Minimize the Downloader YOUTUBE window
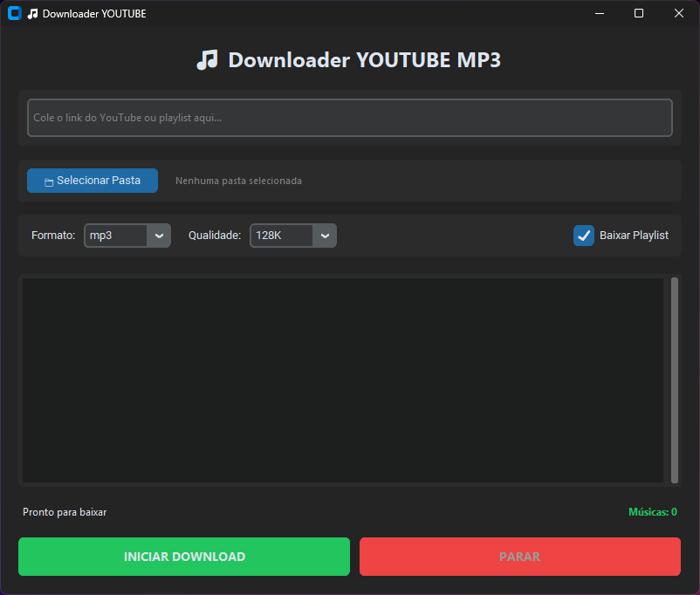700x595 pixels. pyautogui.click(x=600, y=13)
